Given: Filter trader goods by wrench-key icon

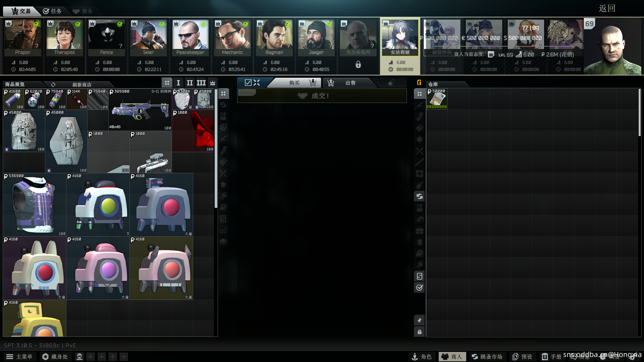Looking at the screenshot, I should click(x=223, y=196).
